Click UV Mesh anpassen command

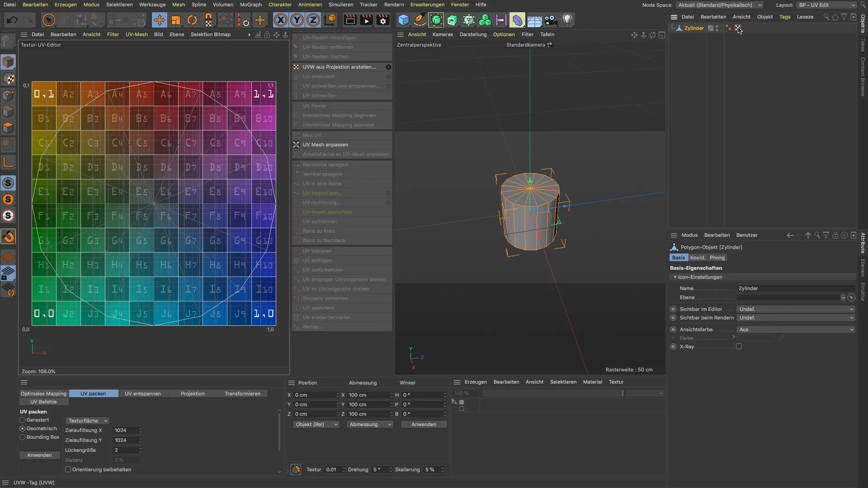(x=342, y=145)
